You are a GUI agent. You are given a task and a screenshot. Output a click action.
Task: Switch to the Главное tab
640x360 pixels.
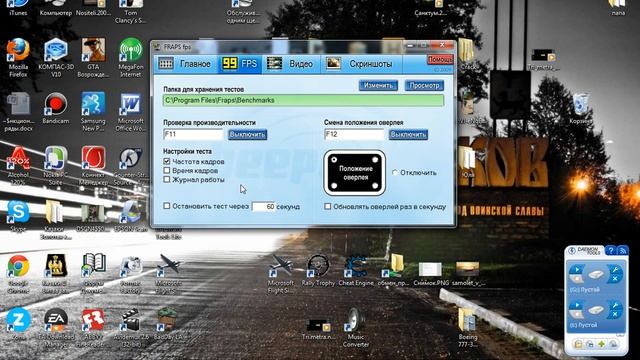(185, 64)
